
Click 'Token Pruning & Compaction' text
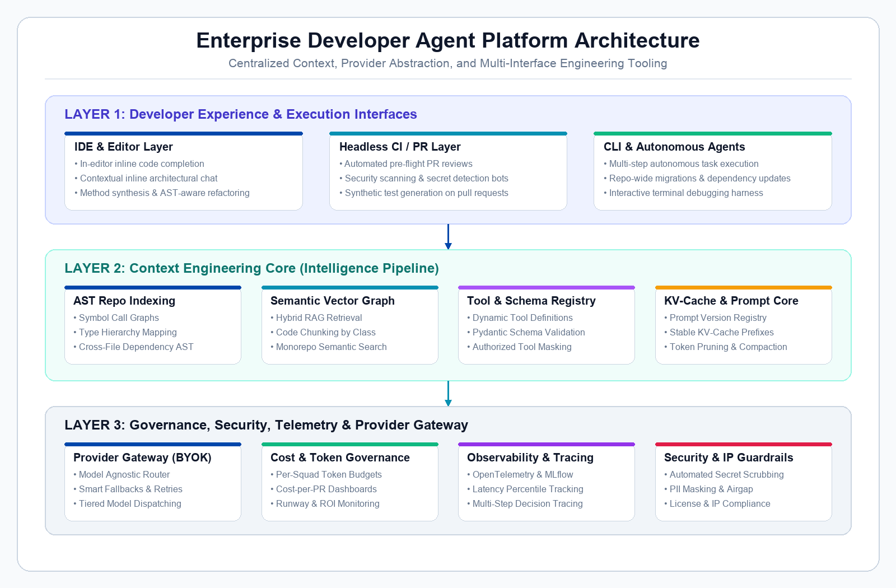point(726,347)
